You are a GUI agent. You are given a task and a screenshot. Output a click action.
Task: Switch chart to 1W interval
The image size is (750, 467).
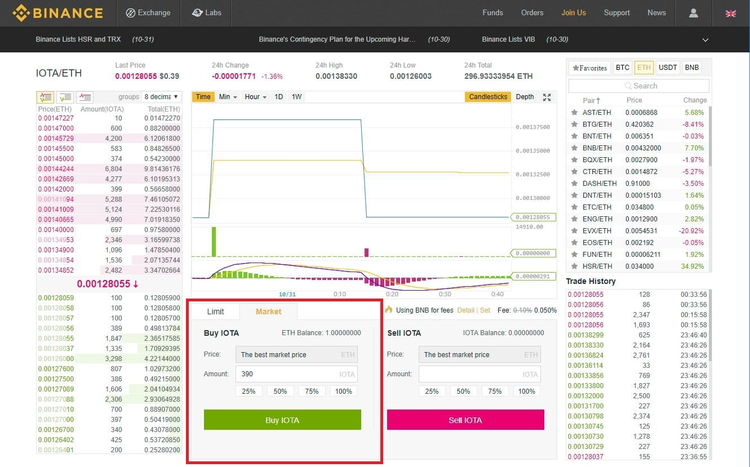pos(297,97)
